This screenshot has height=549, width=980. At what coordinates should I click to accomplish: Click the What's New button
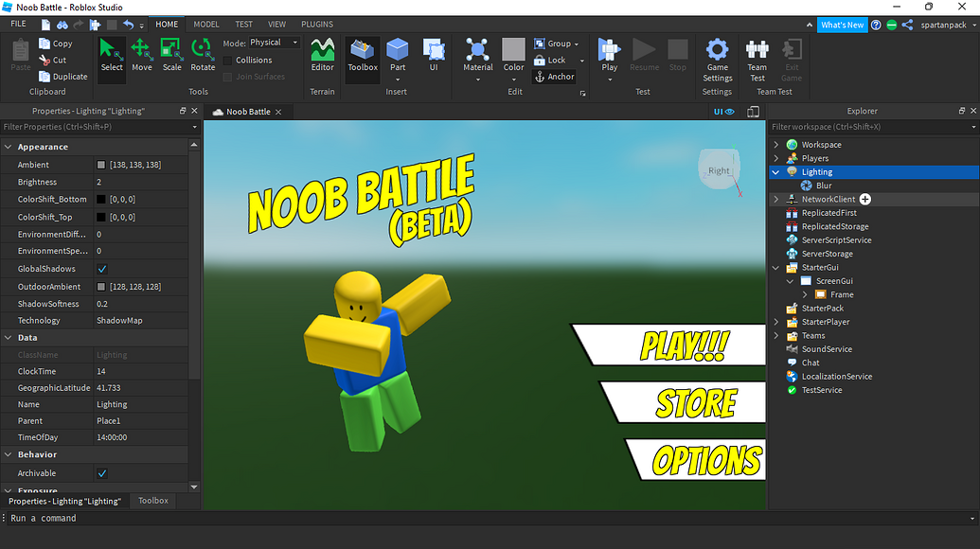(842, 25)
